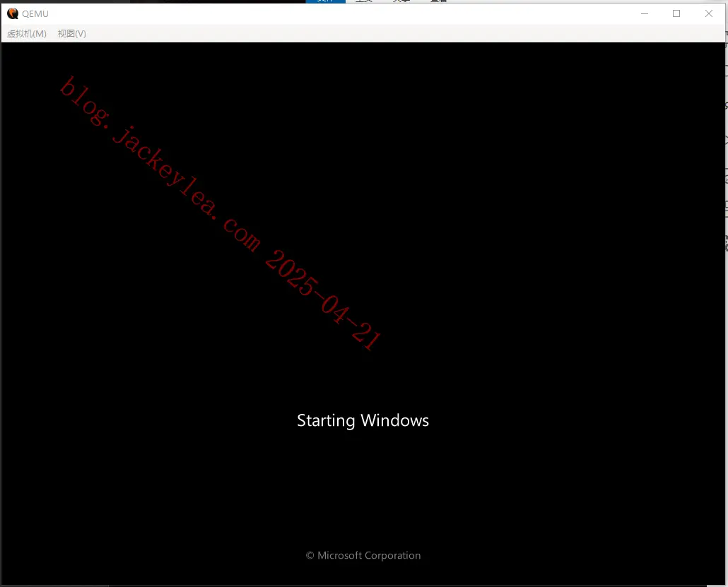Select the tab right of the blue tab
The width and height of the screenshot is (728, 587).
coord(364,1)
